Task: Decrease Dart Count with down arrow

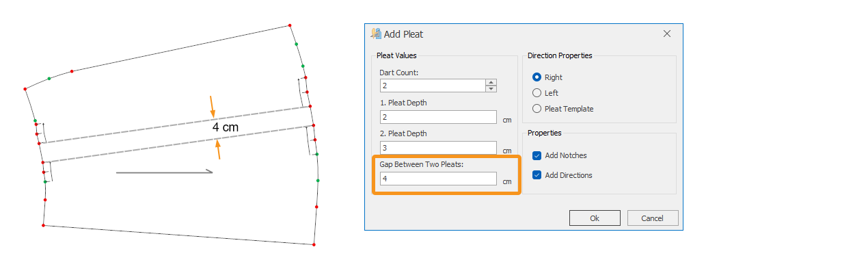Action: click(x=491, y=88)
